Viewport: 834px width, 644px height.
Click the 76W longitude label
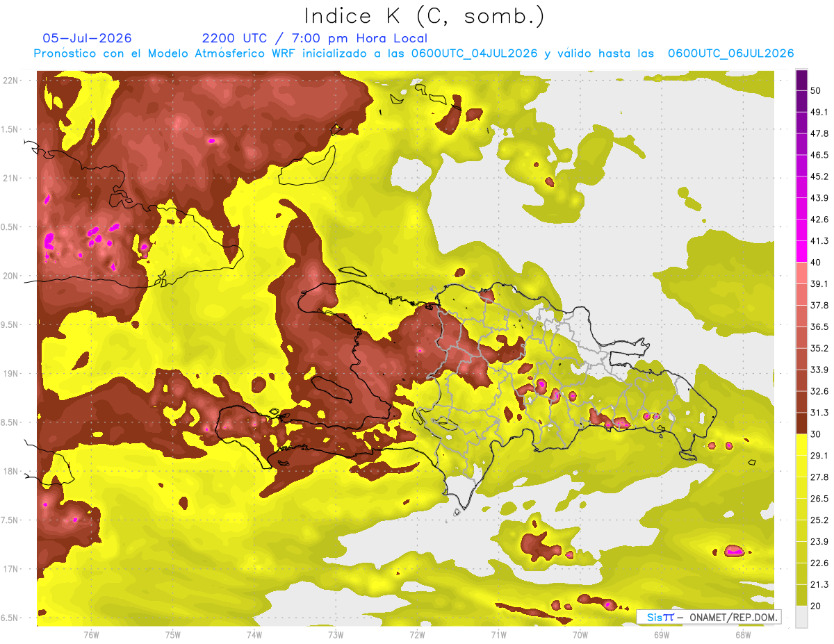click(91, 634)
